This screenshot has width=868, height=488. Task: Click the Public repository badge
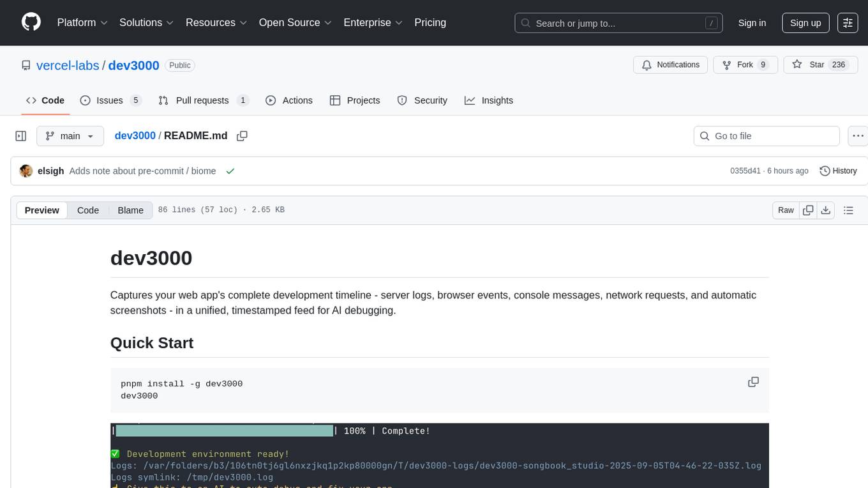[x=180, y=65]
